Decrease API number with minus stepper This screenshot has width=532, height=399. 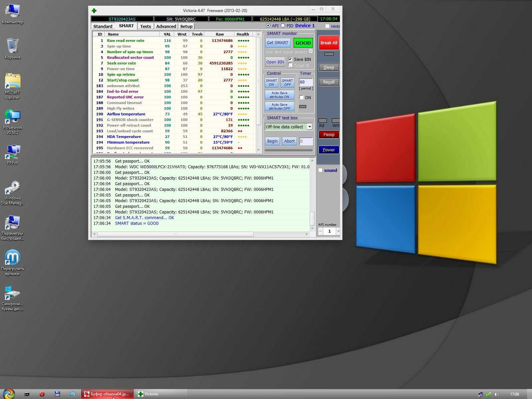pyautogui.click(x=321, y=231)
